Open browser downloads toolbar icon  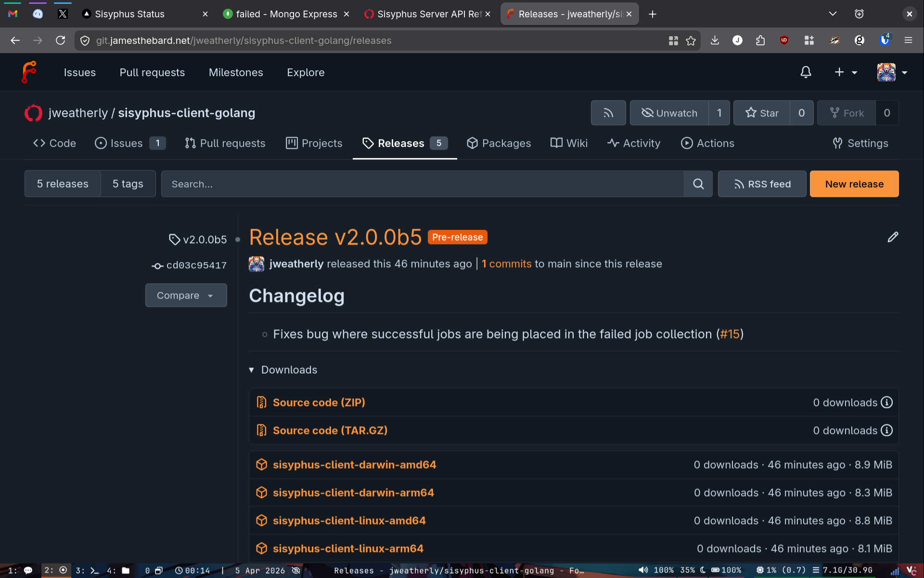715,40
